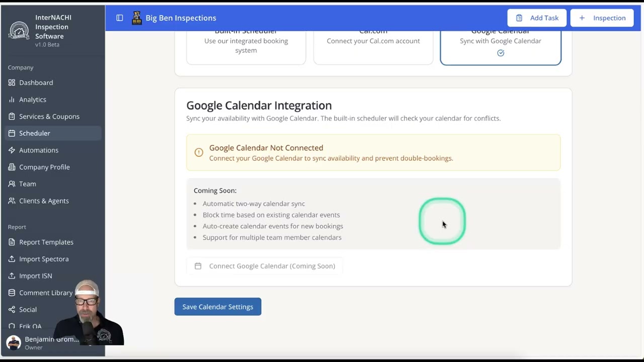Open Import Spectora
644x362 pixels.
[53, 259]
